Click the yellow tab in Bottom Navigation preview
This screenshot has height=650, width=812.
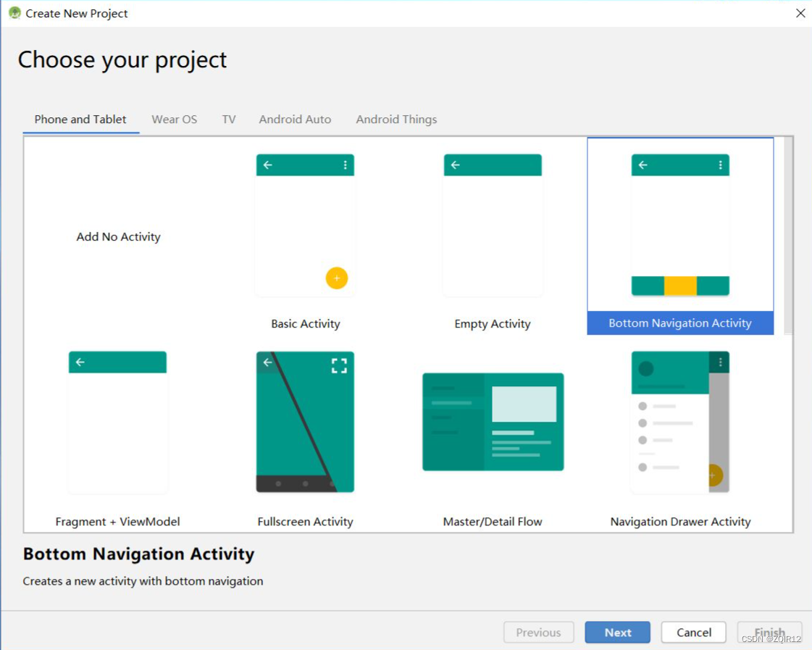tap(680, 286)
